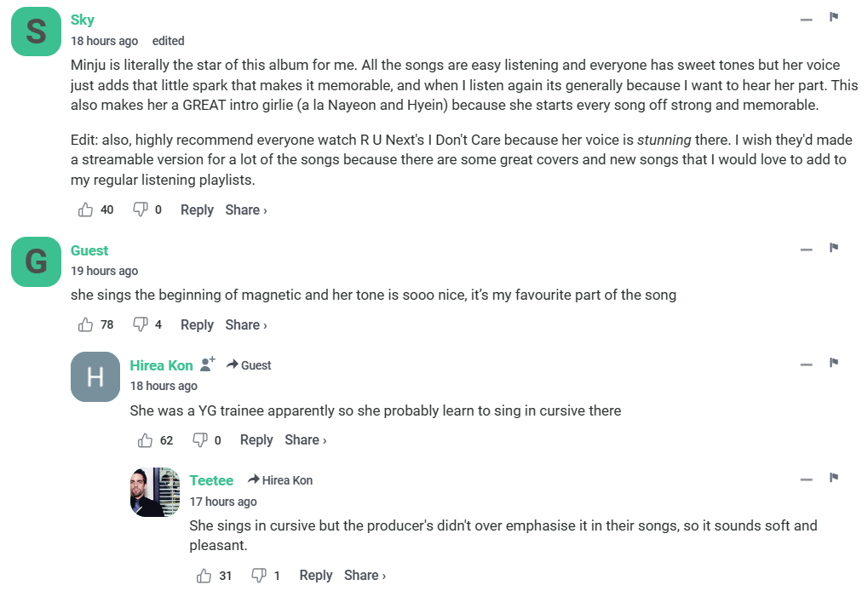Upvote Guest's comment about magnetic
This screenshot has height=591, width=868.
[86, 324]
